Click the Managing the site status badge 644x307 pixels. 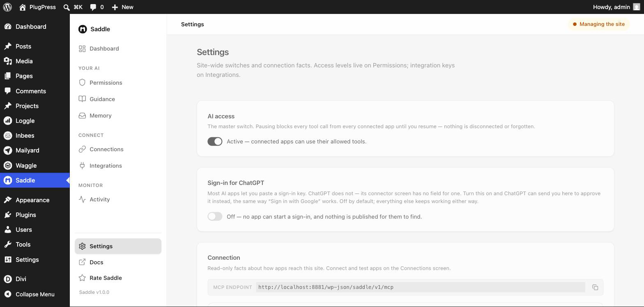point(599,24)
